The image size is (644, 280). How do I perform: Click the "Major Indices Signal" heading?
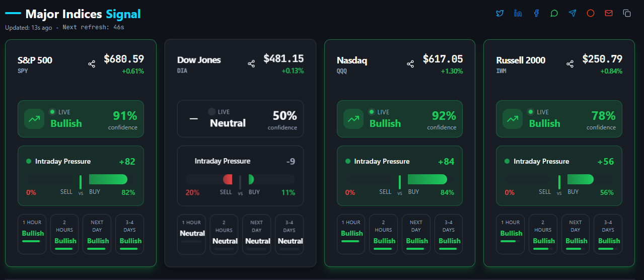[83, 14]
